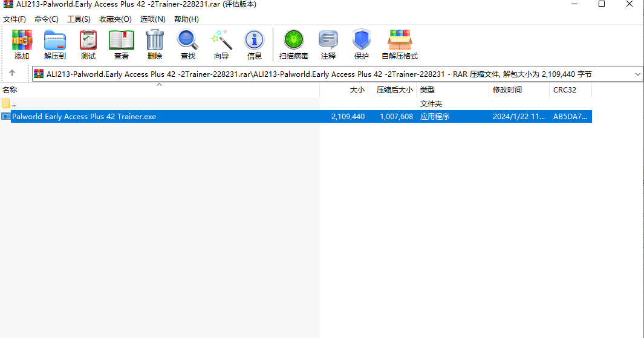Screen dimensions: 644x338
Task: Click the Trainer.exe file icon
Action: (6, 117)
